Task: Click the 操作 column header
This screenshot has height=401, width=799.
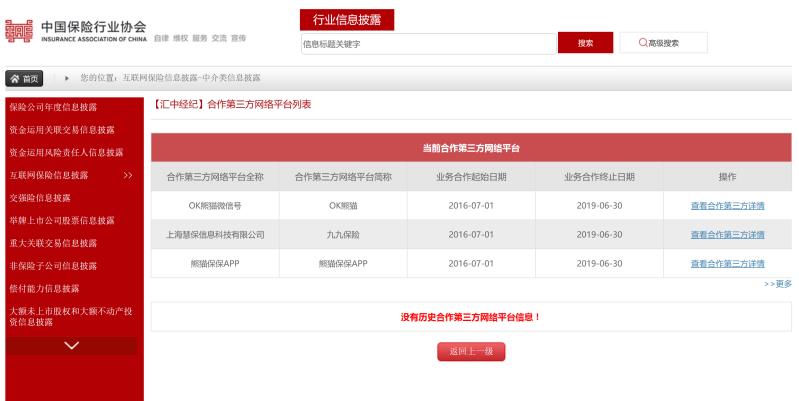Action: point(727,177)
